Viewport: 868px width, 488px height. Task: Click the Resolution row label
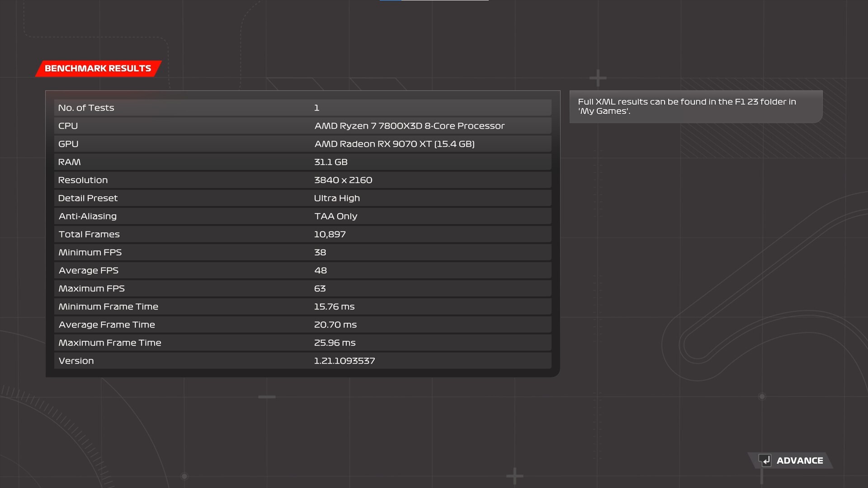pos(83,180)
